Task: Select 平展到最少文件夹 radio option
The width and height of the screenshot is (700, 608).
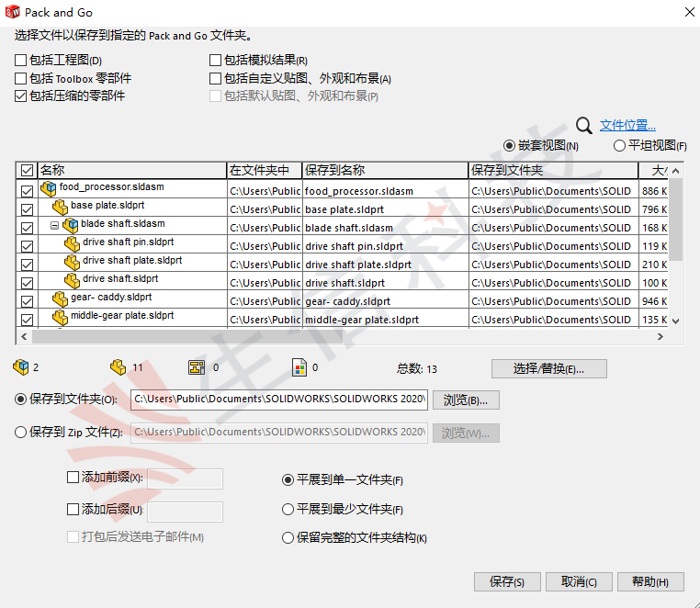Action: click(288, 510)
